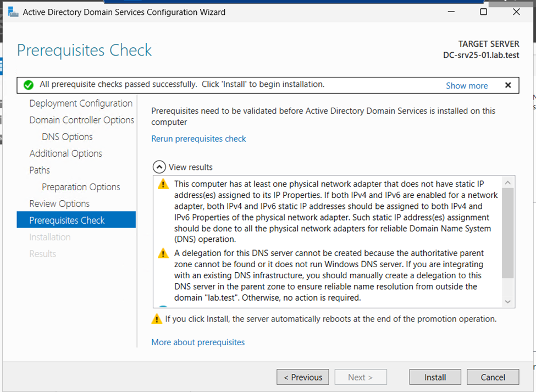536x392 pixels.
Task: Collapse the View results section
Action: coord(159,167)
